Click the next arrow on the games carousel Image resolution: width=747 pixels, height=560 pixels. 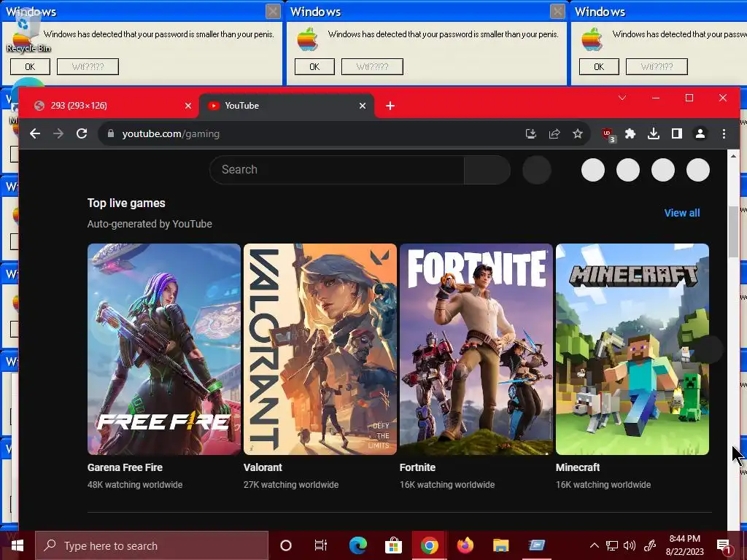(709, 349)
